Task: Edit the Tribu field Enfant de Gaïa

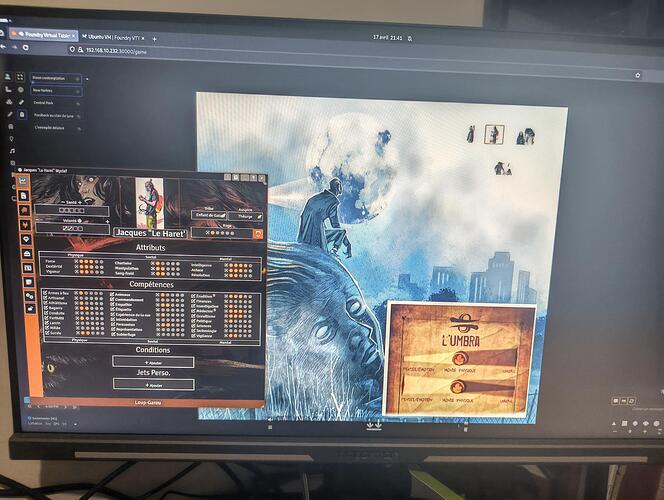Action: [209, 215]
